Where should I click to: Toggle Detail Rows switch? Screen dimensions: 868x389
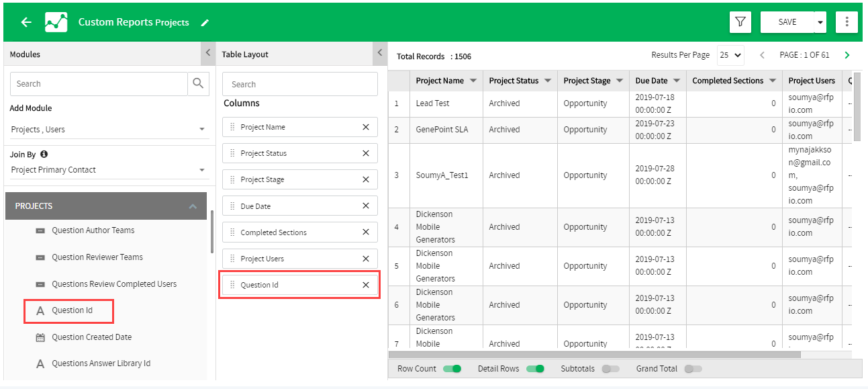(x=535, y=369)
